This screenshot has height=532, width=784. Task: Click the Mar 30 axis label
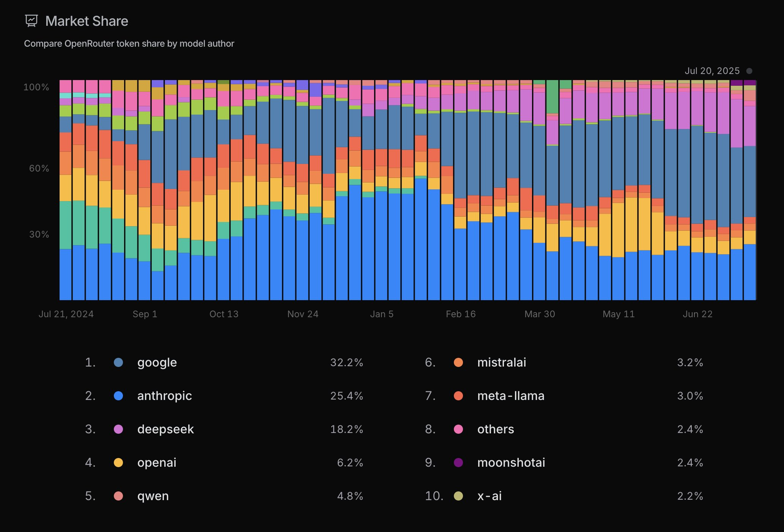tap(540, 314)
